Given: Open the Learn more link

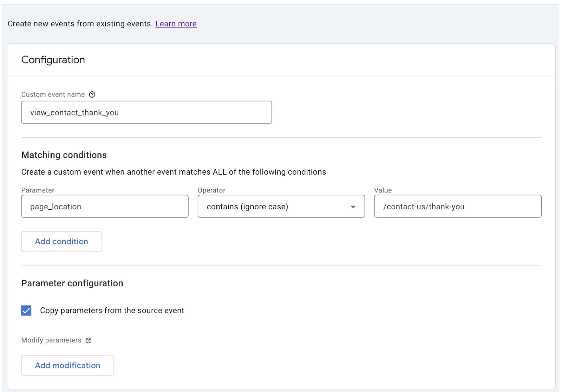Looking at the screenshot, I should click(x=176, y=24).
